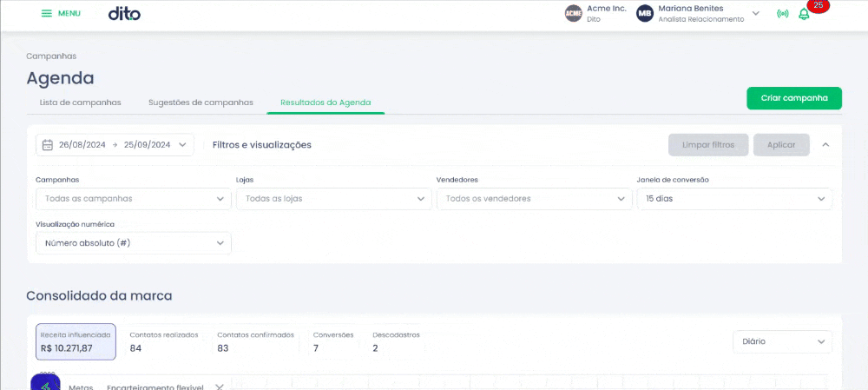Open the Diário granularity dropdown
Viewport: 868px width, 390px height.
[783, 342]
